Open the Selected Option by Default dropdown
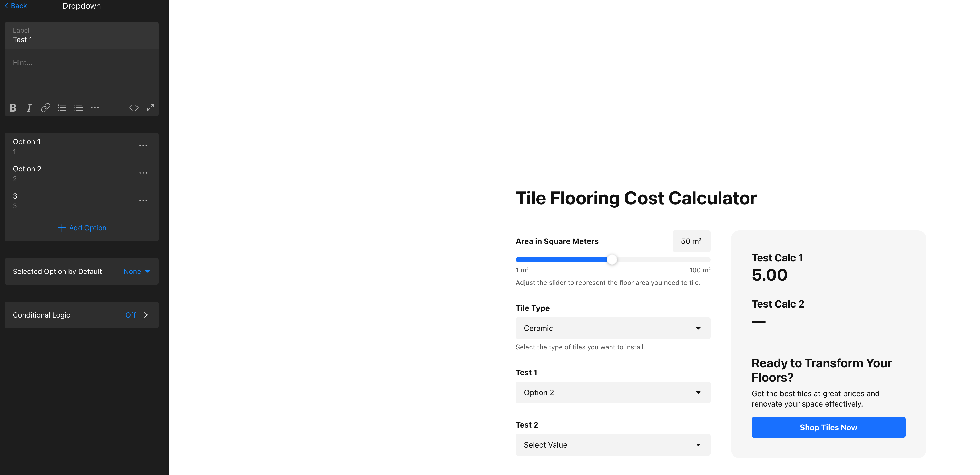The height and width of the screenshot is (475, 980). pos(137,272)
